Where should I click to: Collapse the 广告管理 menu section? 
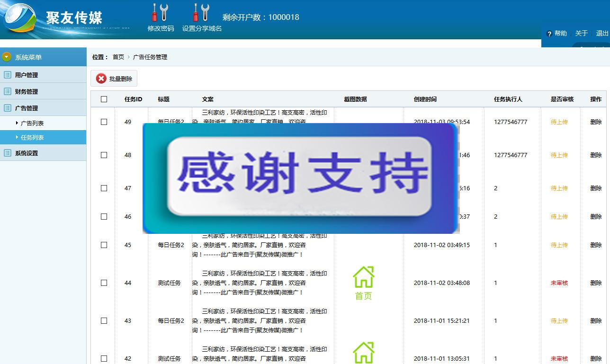(43, 108)
